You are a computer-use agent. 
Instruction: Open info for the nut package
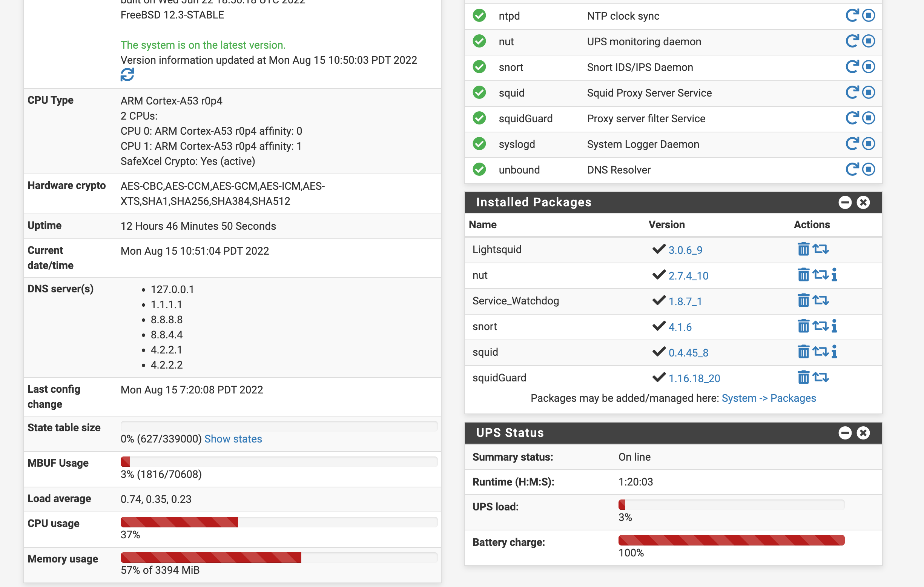coord(834,275)
